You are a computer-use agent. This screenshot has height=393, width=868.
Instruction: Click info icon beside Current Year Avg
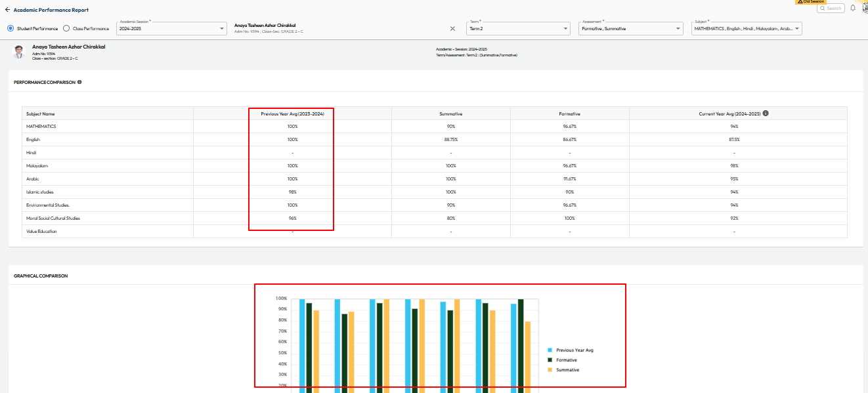tap(766, 114)
